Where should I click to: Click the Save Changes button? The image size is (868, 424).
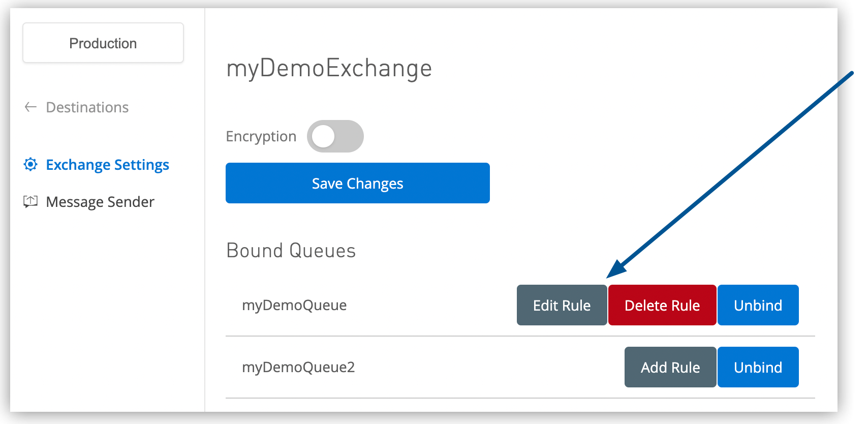click(357, 183)
